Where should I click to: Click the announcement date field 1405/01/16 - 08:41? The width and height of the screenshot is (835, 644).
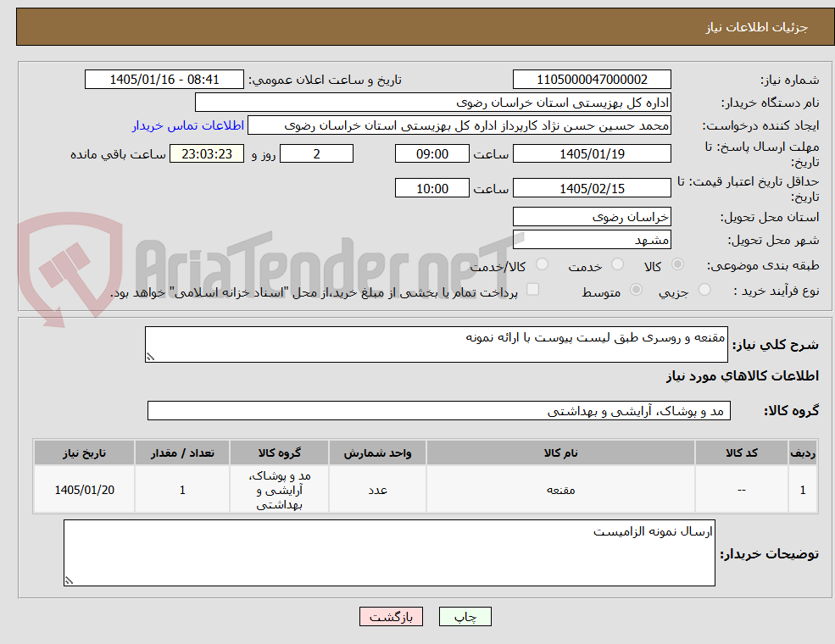point(164,80)
